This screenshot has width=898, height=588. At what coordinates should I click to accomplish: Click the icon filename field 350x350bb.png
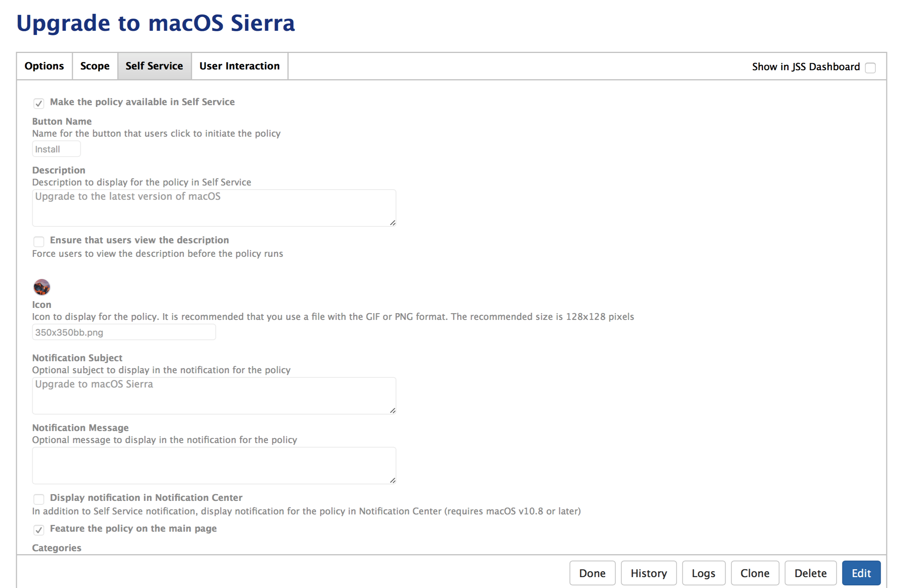(x=124, y=332)
